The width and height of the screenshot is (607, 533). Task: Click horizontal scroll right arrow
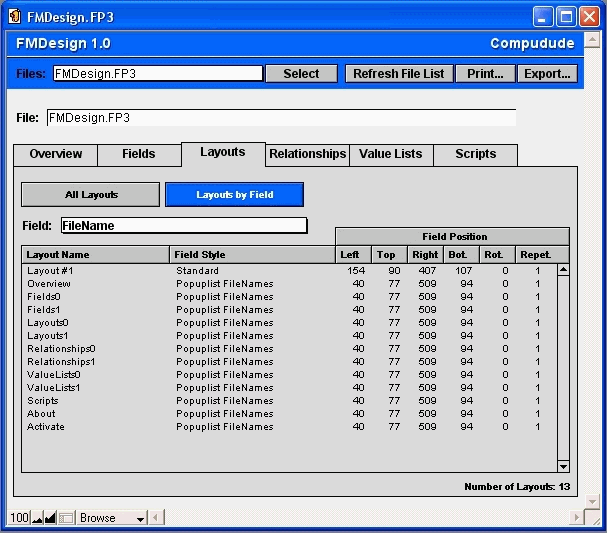[576, 518]
